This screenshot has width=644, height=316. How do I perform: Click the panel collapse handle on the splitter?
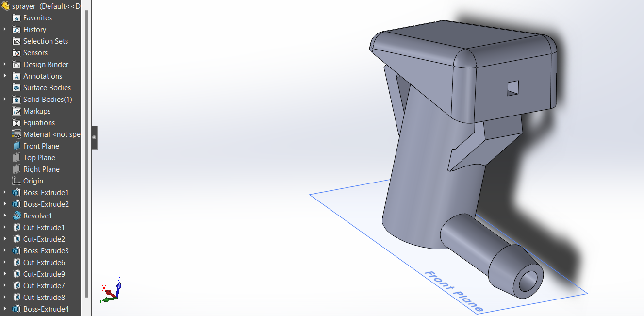94,137
